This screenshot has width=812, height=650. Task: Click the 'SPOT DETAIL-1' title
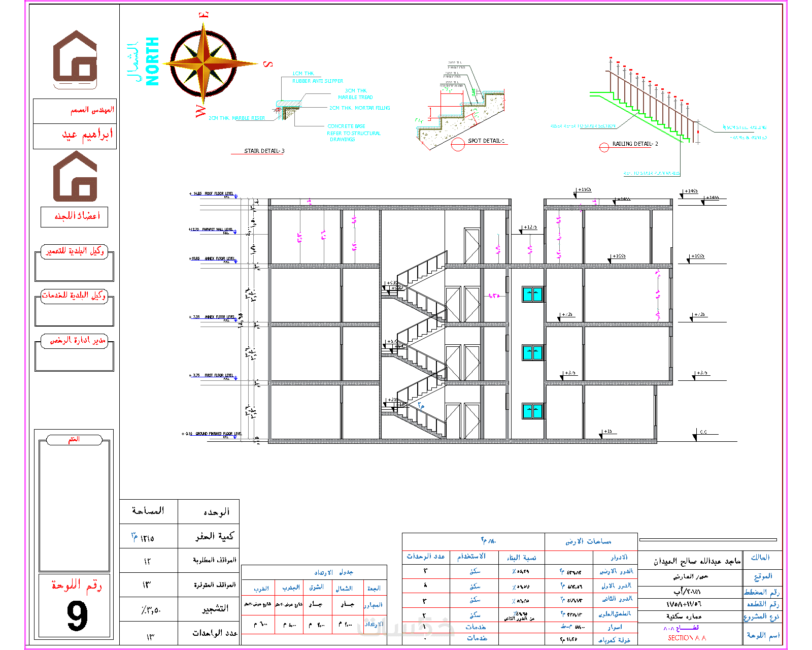click(486, 141)
